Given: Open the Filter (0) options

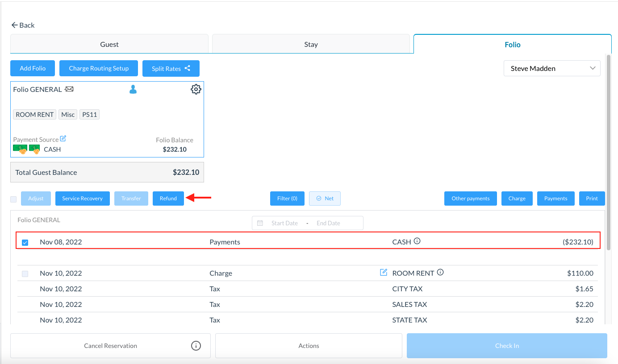Looking at the screenshot, I should coord(287,199).
